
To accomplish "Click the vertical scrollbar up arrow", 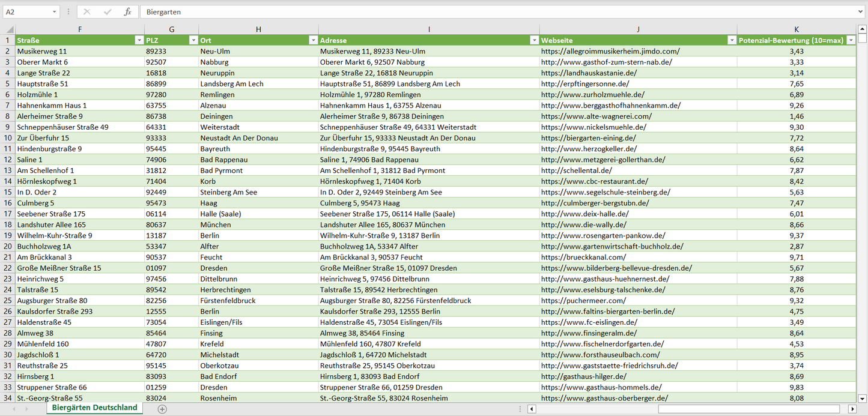I will [863, 29].
